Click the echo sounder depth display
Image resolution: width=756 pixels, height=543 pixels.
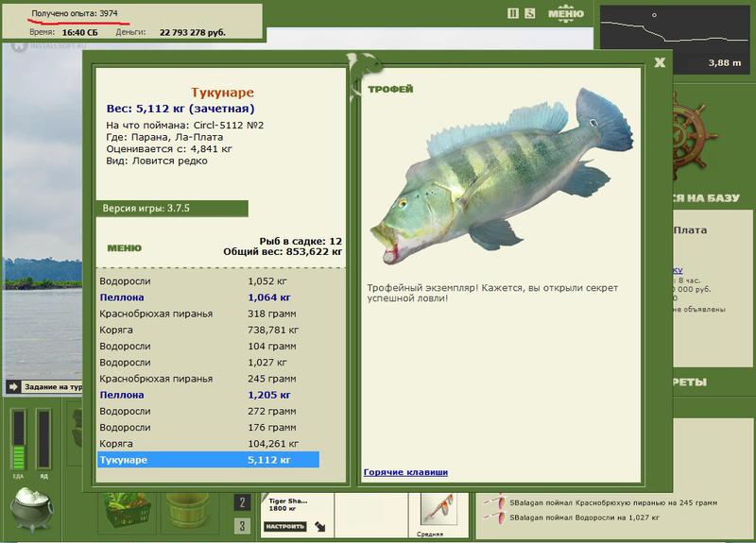[675, 39]
